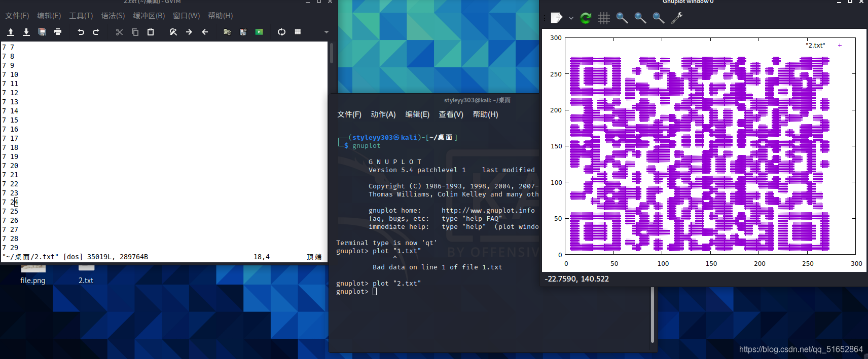Click the http://www.gnuplot.info text in the terminal
Screen dimensions: 868x359
pyautogui.click(x=488, y=211)
